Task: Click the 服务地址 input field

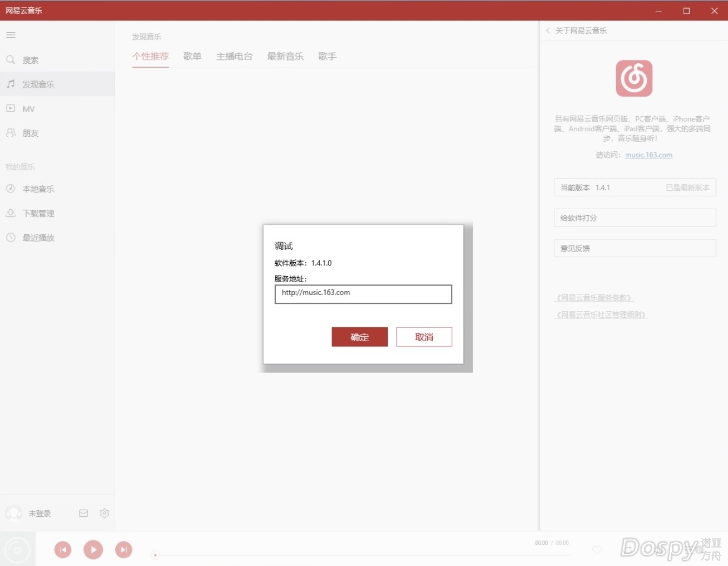Action: tap(363, 294)
